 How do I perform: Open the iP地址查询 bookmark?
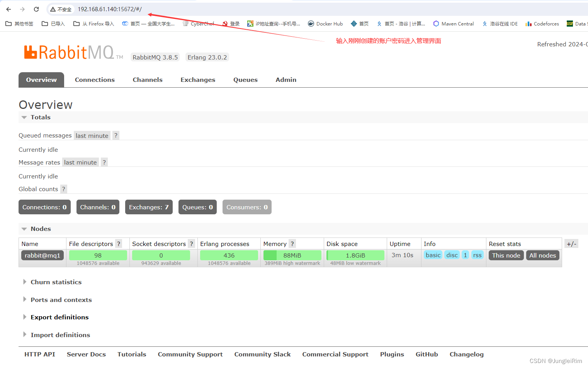pos(274,24)
